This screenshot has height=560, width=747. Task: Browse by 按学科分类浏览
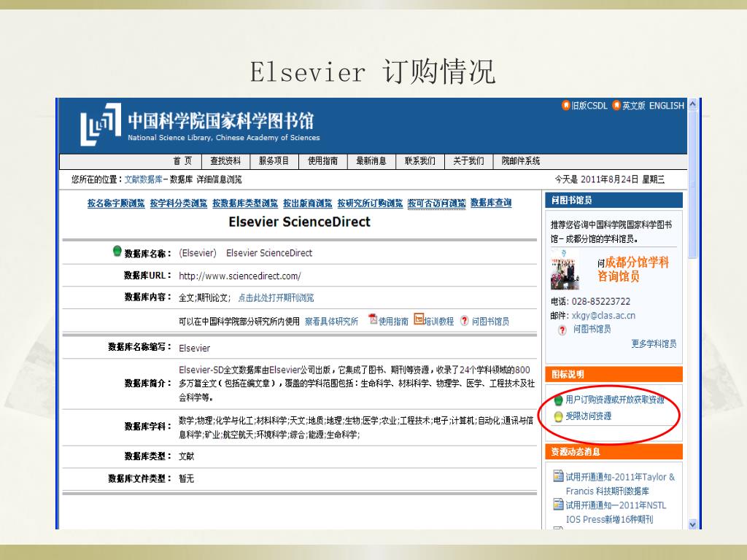tap(179, 203)
